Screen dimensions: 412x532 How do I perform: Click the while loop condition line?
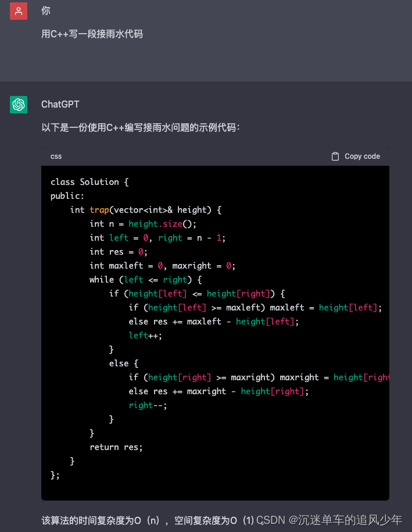[145, 280]
